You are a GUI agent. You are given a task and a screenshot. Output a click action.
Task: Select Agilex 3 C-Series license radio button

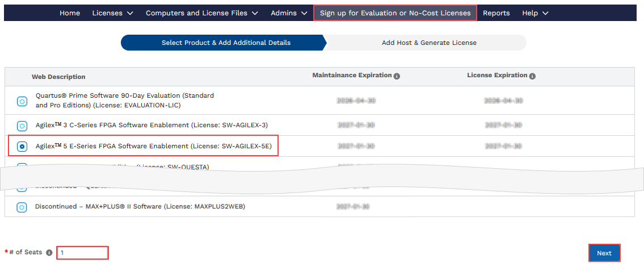coord(22,126)
